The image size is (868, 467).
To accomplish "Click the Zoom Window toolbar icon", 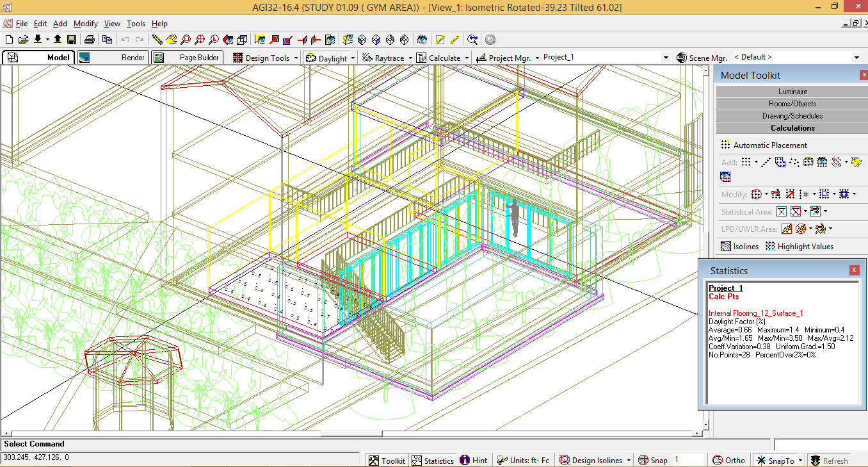I will 186,39.
